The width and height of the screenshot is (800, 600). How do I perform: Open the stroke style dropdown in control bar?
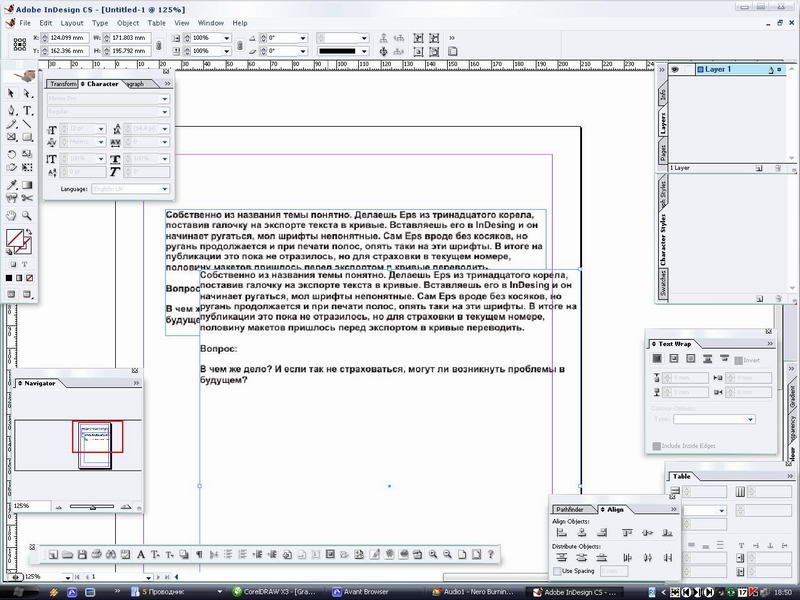pos(364,51)
